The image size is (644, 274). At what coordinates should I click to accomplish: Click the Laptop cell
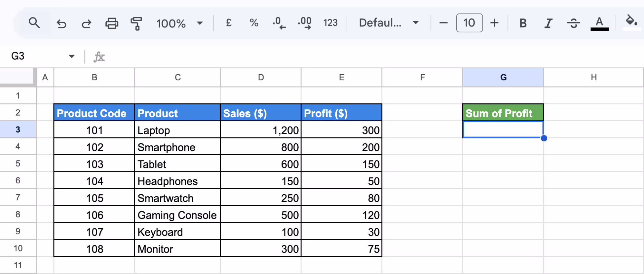(178, 130)
